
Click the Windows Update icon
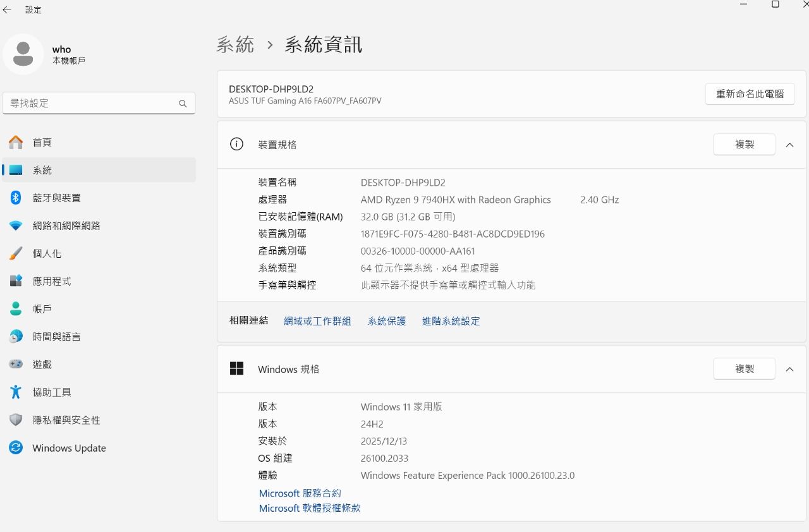(x=16, y=448)
